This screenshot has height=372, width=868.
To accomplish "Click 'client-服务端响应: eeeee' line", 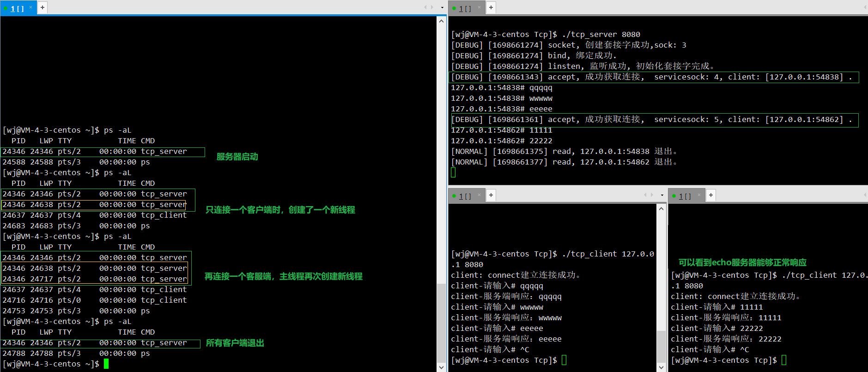I will (x=506, y=339).
